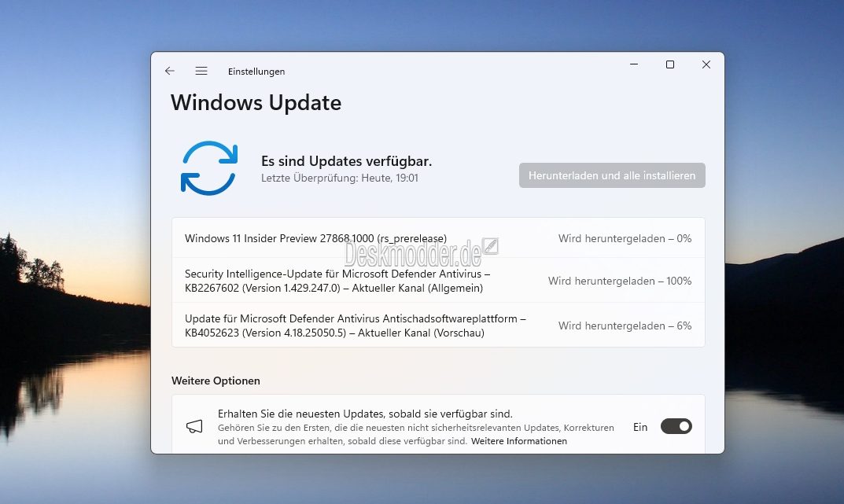Click the Einstellungen window title
Viewport: 844px width, 504px height.
[256, 72]
